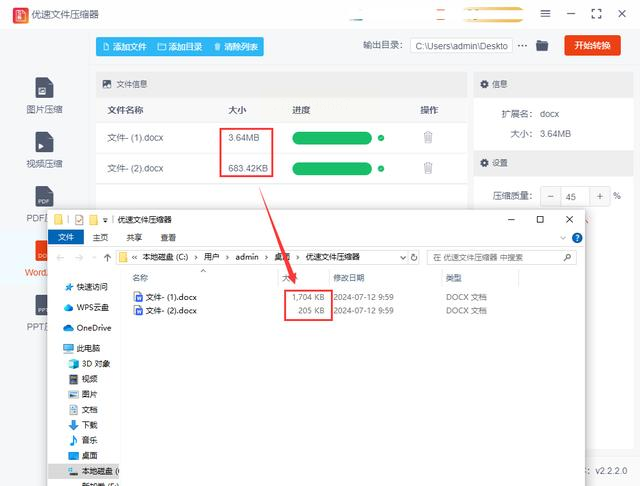
Task: Click the add directory button (添加目录)
Action: click(x=180, y=47)
